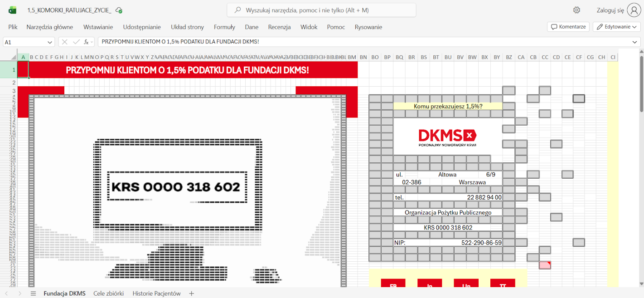The image size is (644, 298).
Task: Open settings via the gear icon
Action: (576, 10)
